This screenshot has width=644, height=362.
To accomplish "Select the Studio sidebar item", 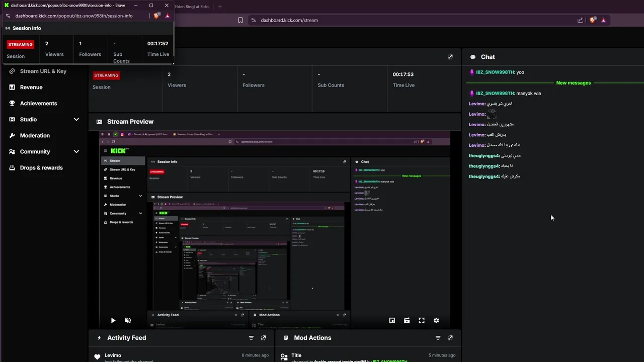I will point(28,119).
